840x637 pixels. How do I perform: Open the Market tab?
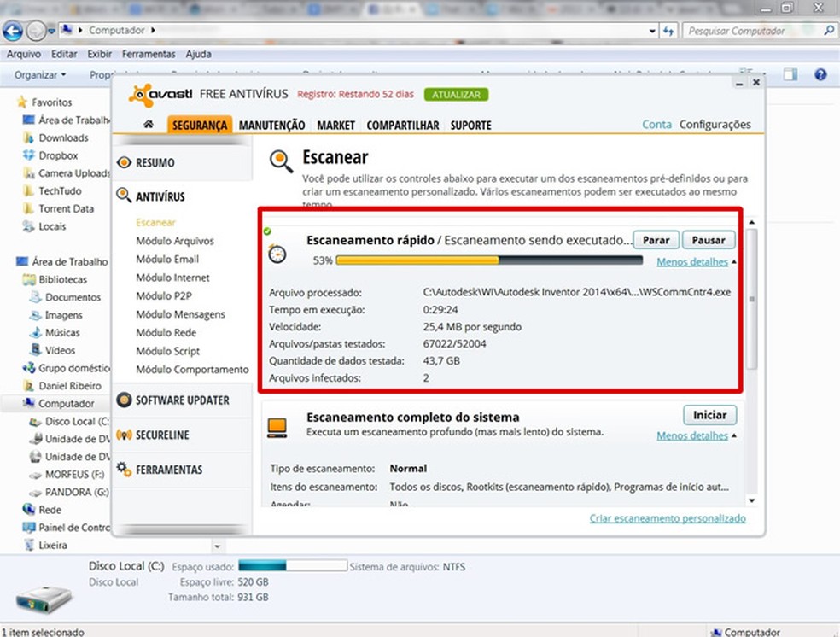(x=335, y=125)
